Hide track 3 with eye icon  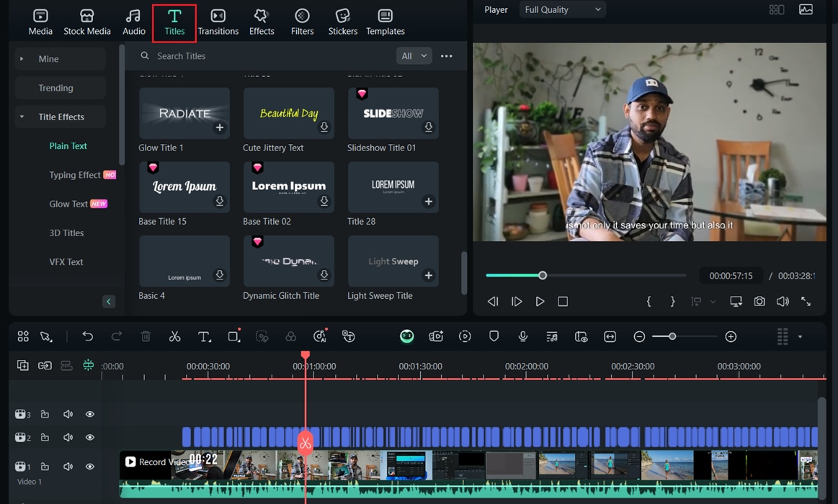90,414
